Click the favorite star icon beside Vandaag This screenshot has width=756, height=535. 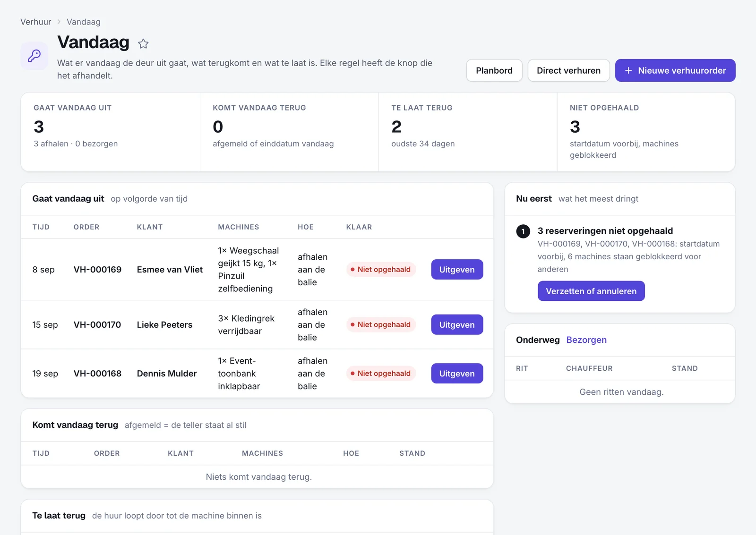click(x=143, y=44)
